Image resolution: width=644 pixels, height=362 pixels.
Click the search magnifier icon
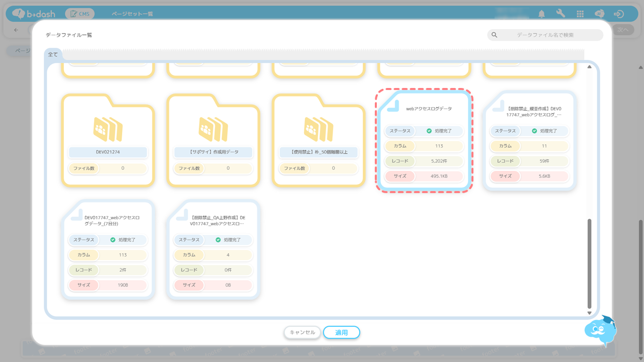[495, 35]
